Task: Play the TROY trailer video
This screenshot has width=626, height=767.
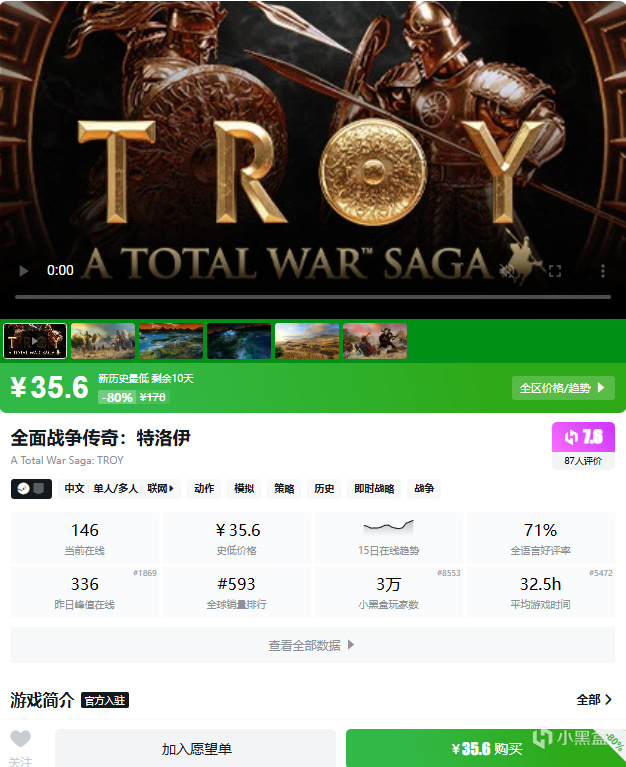Action: coord(23,271)
